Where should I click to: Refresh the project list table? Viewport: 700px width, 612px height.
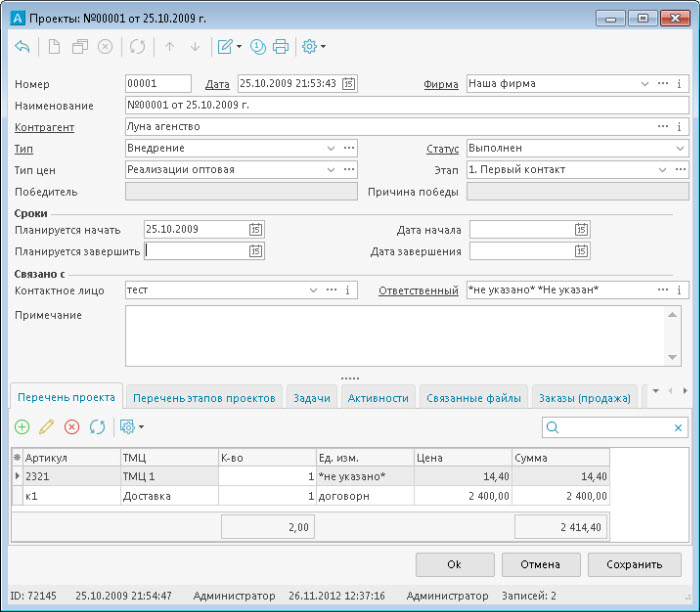97,427
